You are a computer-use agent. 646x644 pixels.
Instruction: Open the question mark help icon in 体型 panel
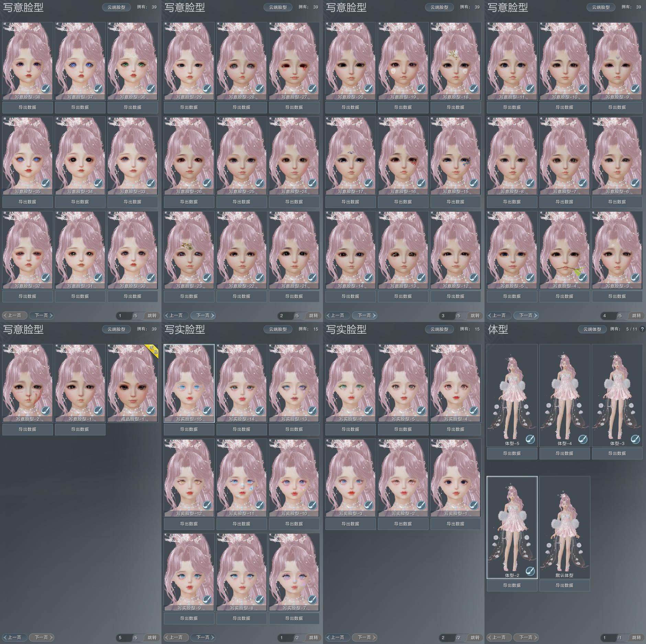point(642,329)
